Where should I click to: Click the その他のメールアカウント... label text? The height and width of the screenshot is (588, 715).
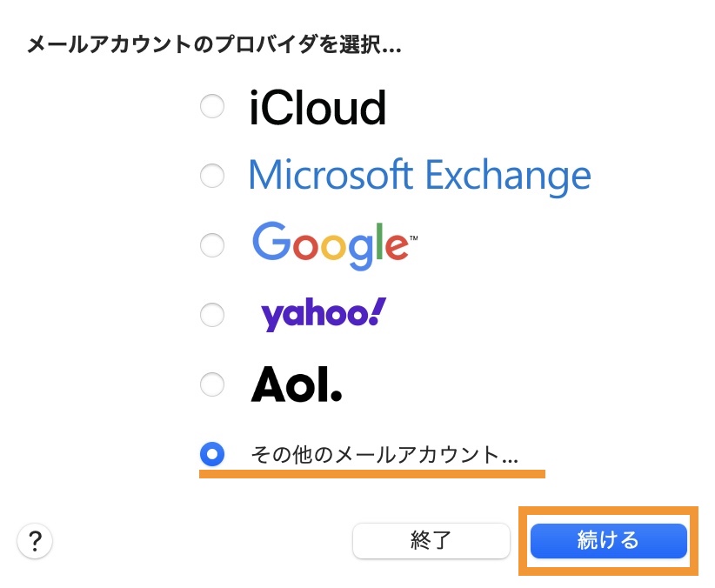[x=384, y=453]
